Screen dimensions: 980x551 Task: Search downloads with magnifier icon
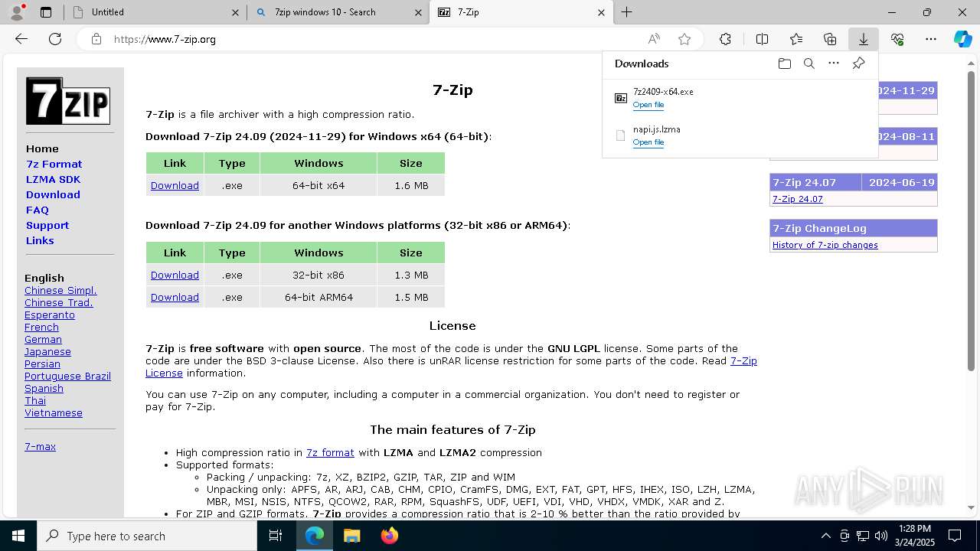pos(809,64)
